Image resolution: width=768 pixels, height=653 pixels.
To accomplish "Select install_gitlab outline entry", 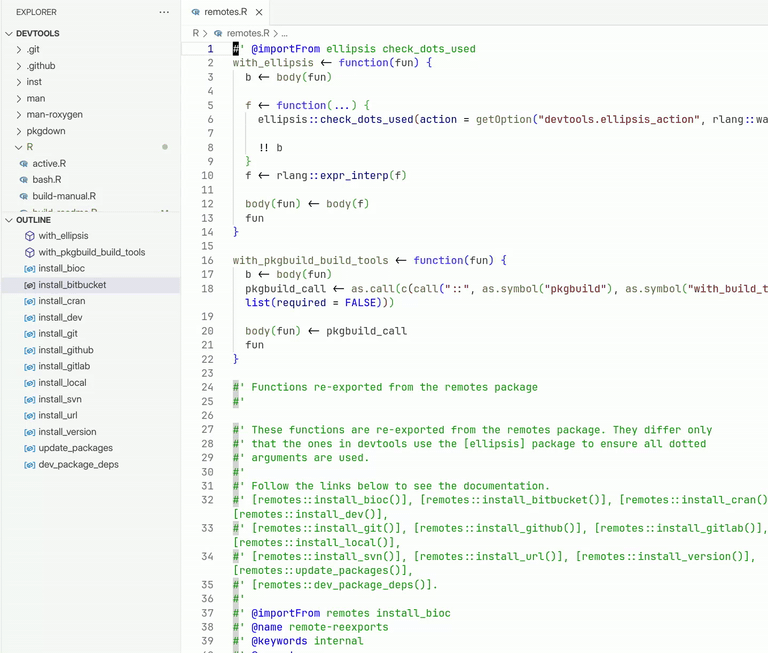I will [64, 366].
